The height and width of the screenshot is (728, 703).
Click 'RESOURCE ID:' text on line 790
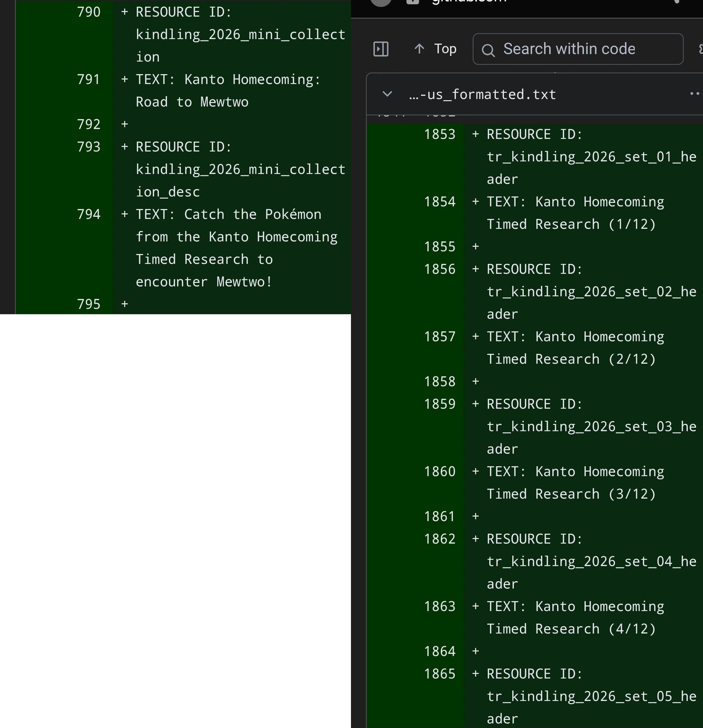(183, 12)
